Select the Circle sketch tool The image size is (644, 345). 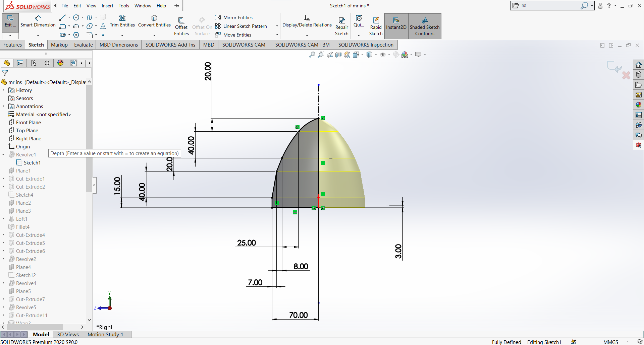pyautogui.click(x=76, y=17)
